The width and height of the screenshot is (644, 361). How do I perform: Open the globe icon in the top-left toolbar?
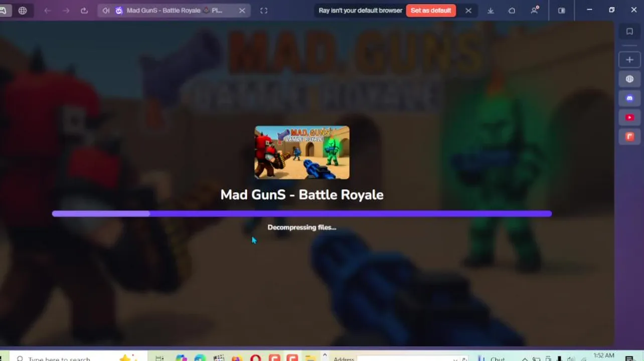(x=23, y=11)
